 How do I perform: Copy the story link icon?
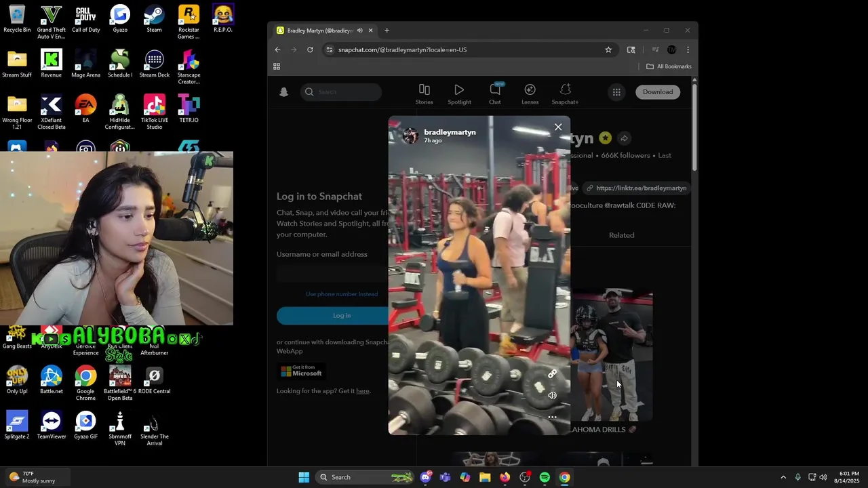(x=552, y=373)
